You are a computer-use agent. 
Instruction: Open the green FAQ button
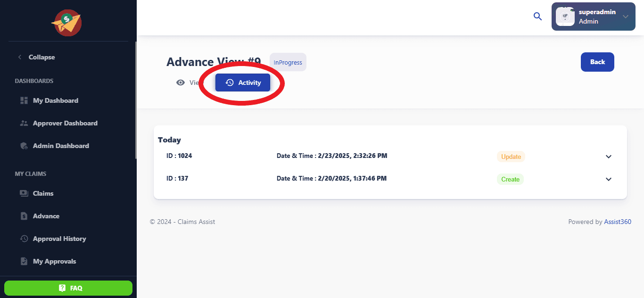(68, 288)
